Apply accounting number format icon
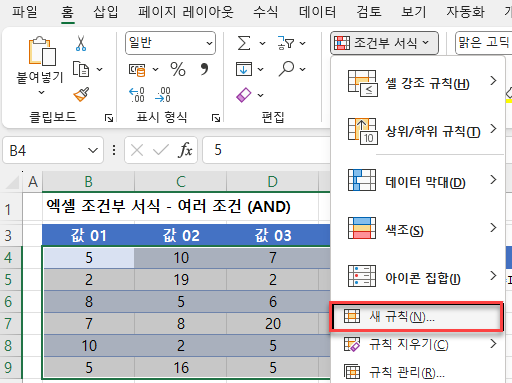This screenshot has width=512, height=383. click(x=137, y=70)
